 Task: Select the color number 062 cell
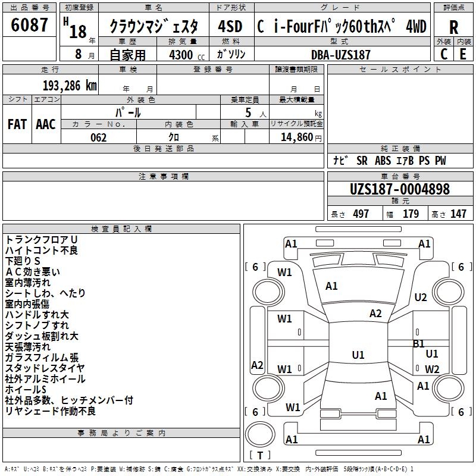point(98,137)
